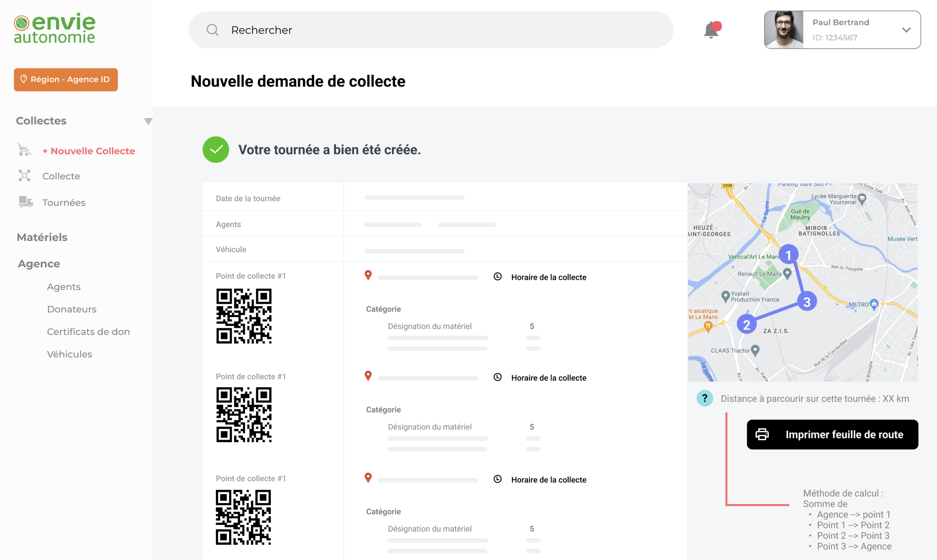The image size is (937, 560).
Task: Click the green success checkmark
Action: (216, 150)
